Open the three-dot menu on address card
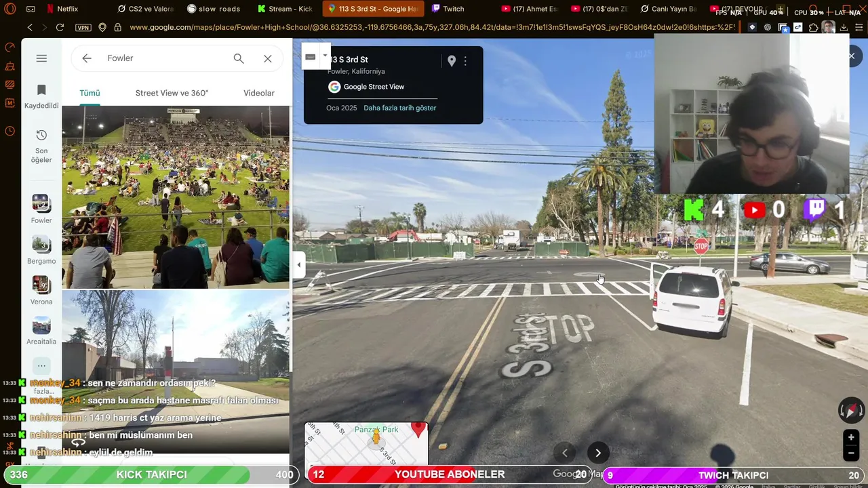Image resolution: width=868 pixels, height=488 pixels. (465, 61)
